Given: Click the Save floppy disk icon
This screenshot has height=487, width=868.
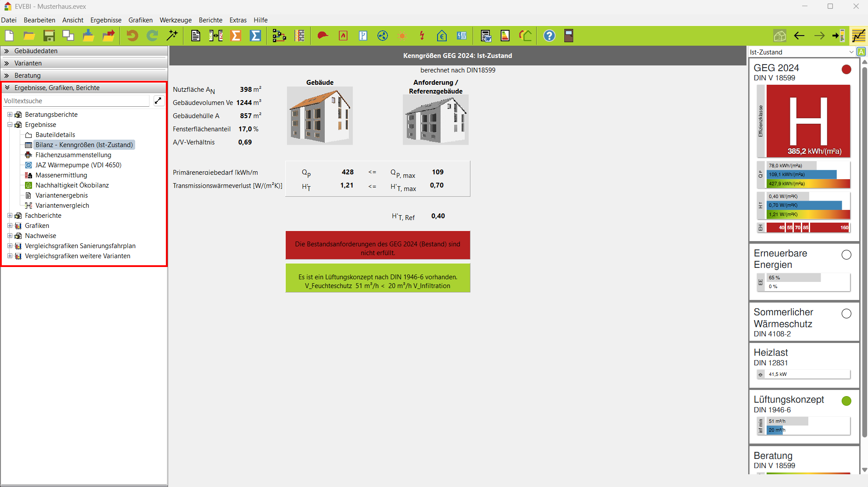Looking at the screenshot, I should coord(49,36).
